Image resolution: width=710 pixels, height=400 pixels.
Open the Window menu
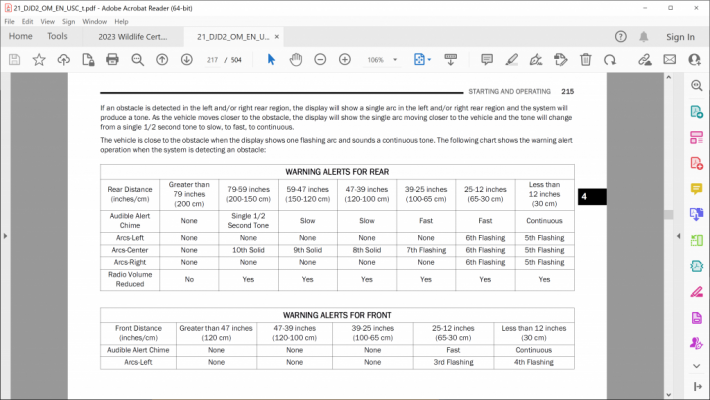click(94, 21)
